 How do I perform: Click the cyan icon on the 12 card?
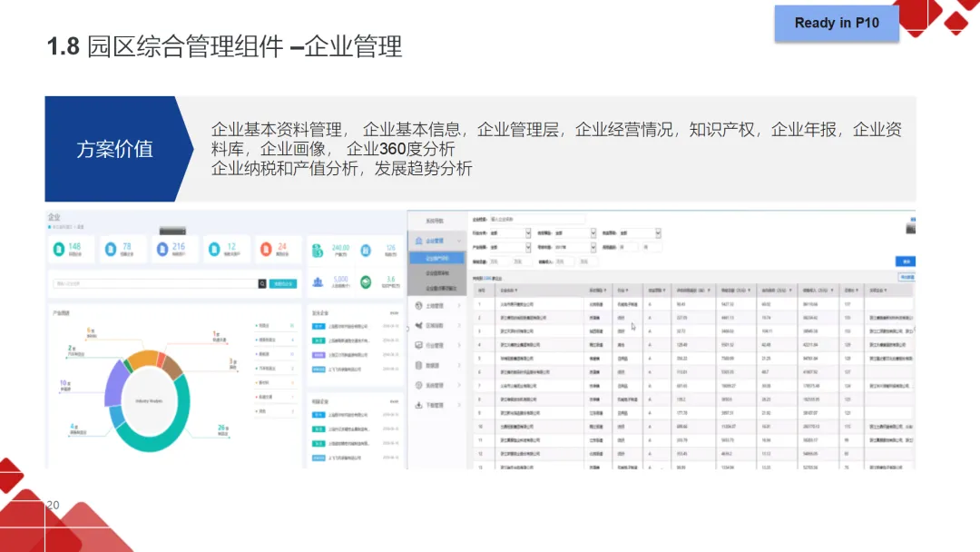(214, 249)
